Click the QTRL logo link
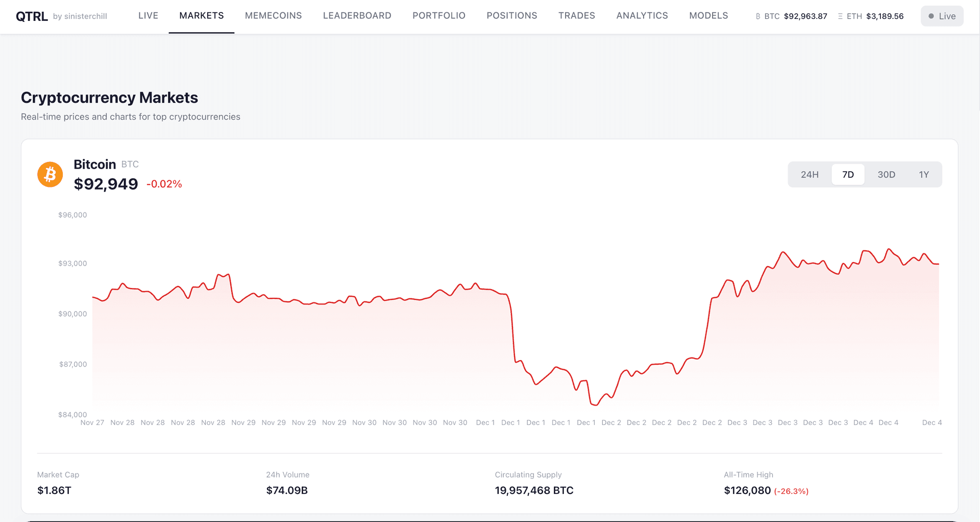This screenshot has width=980, height=522. coord(32,16)
